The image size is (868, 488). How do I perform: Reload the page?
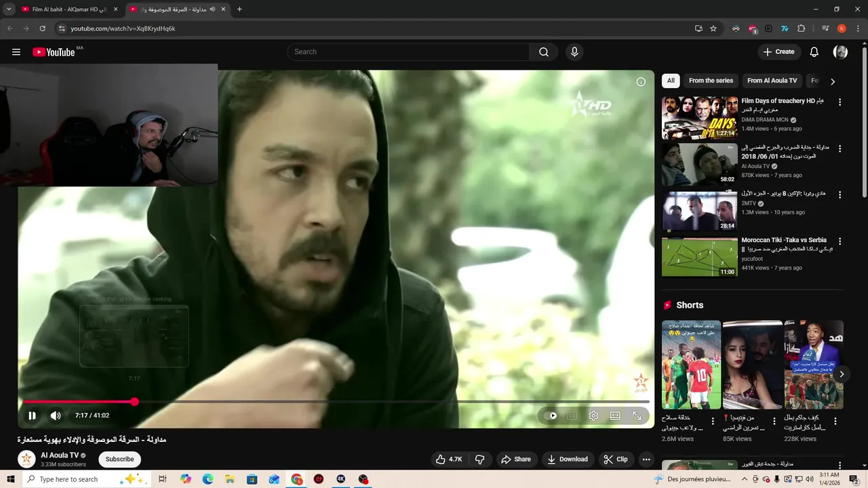tap(42, 28)
